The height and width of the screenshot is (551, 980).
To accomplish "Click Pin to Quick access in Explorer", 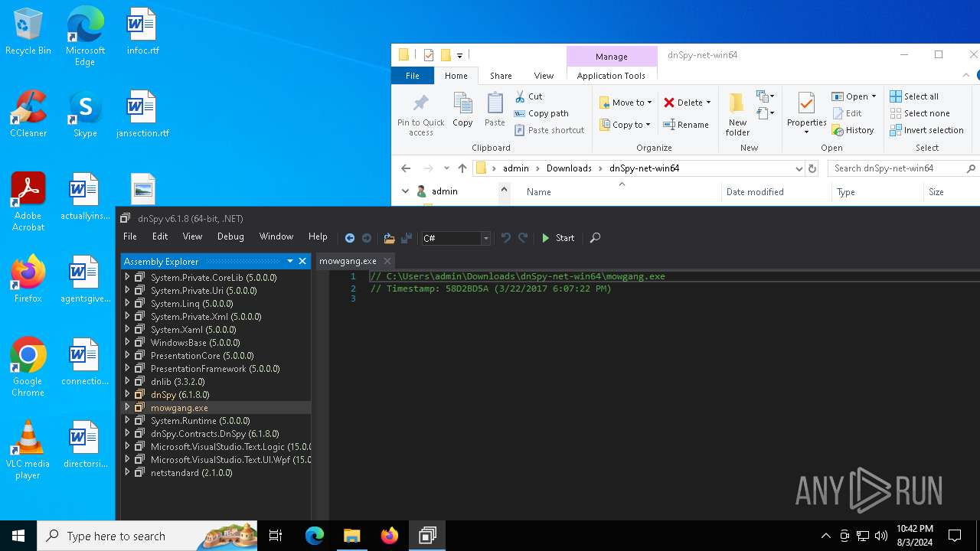I will click(420, 115).
